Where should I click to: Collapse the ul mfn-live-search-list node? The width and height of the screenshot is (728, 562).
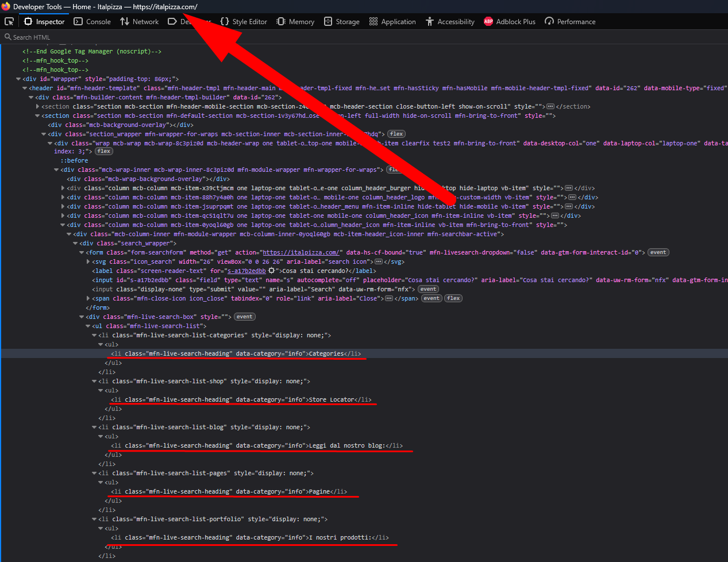(x=88, y=326)
